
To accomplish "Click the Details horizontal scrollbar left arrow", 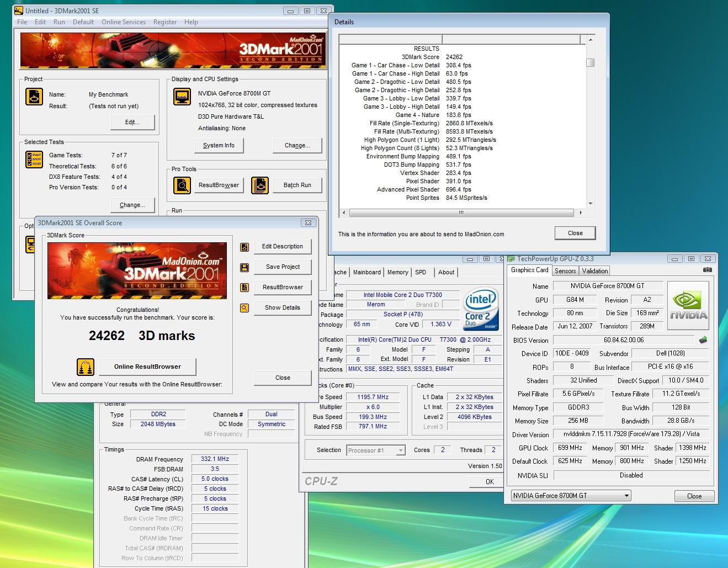I will (x=344, y=213).
